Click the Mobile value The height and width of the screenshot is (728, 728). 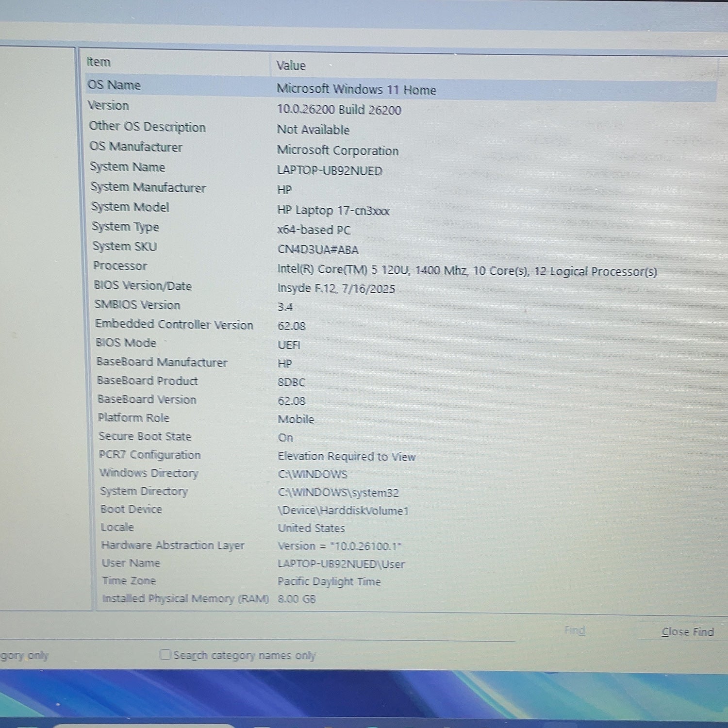296,419
